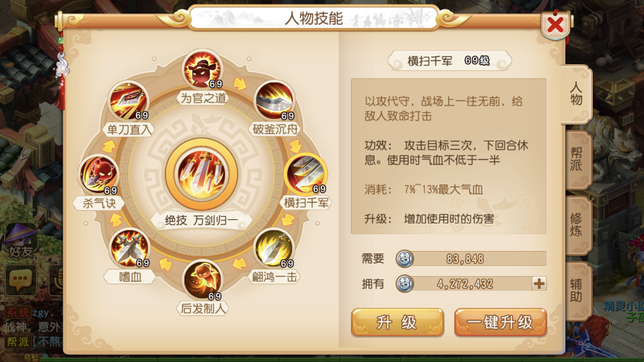This screenshot has height=362, width=644.
Task: Select the 破釜沉舟 skill icon
Action: (274, 100)
